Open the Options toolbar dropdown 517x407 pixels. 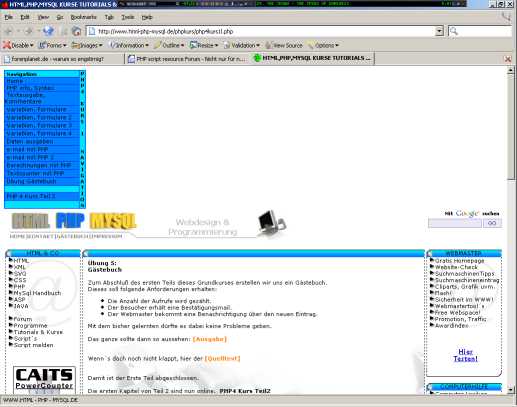click(323, 45)
